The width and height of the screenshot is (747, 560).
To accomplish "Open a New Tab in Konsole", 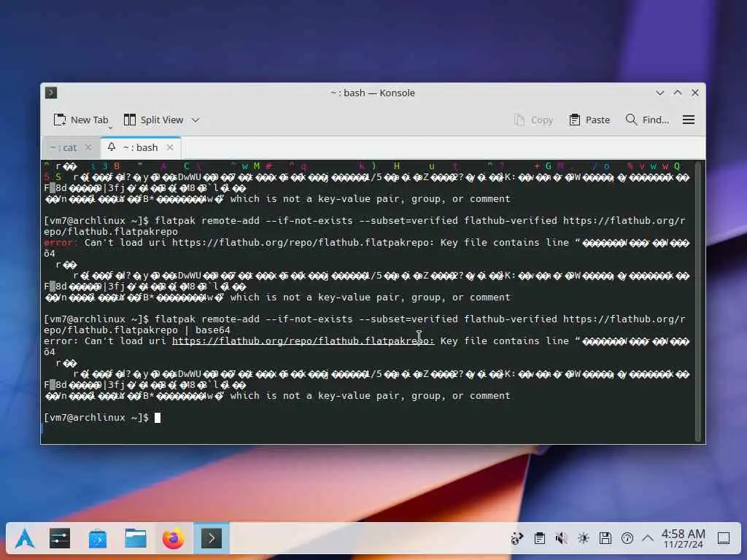I will [x=81, y=120].
